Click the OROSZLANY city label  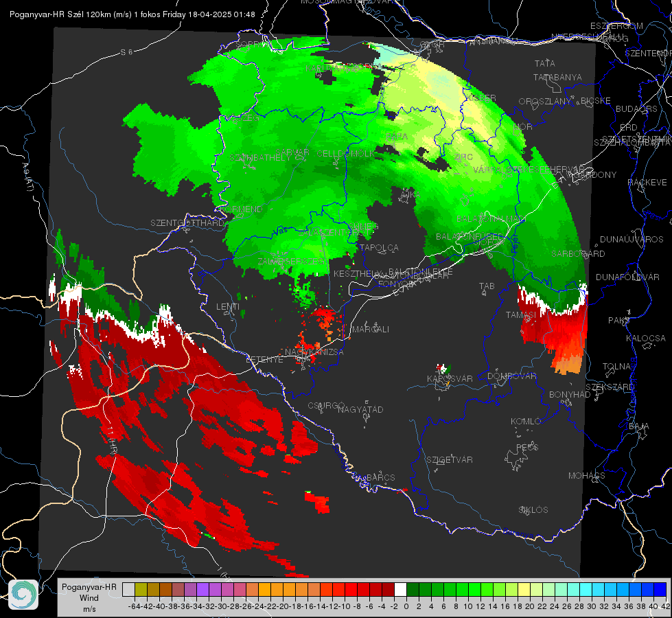tap(545, 102)
